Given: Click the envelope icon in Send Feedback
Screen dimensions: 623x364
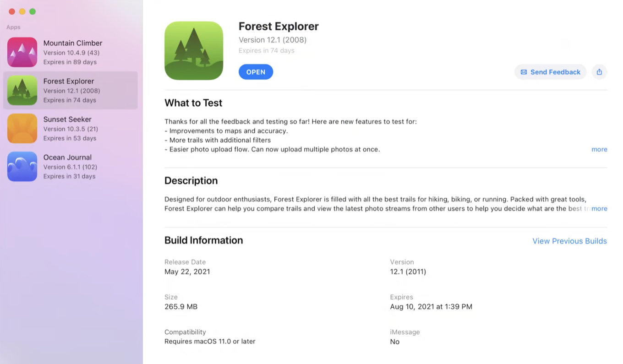Looking at the screenshot, I should [524, 72].
